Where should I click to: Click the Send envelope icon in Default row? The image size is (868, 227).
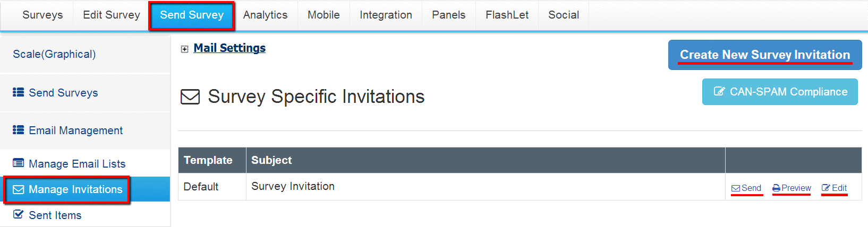click(x=736, y=188)
